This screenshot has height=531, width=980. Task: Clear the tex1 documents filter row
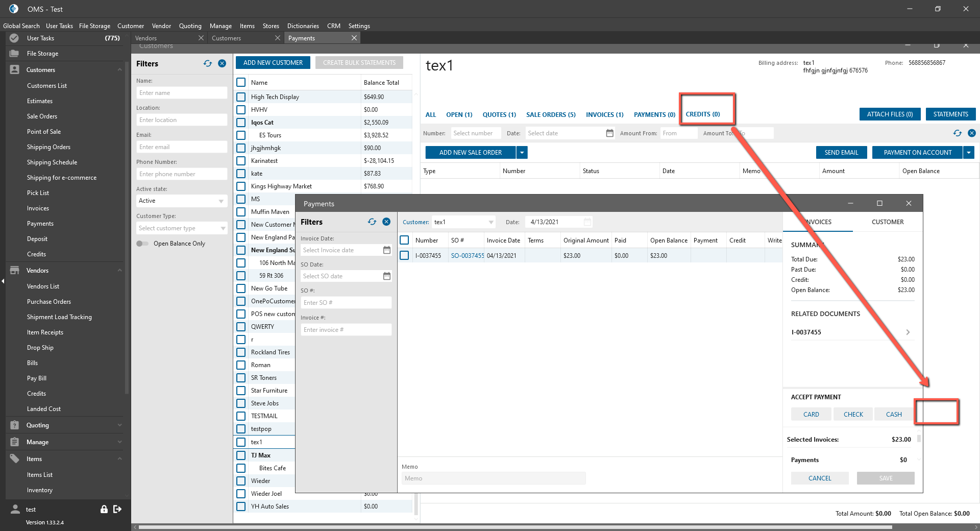click(972, 133)
